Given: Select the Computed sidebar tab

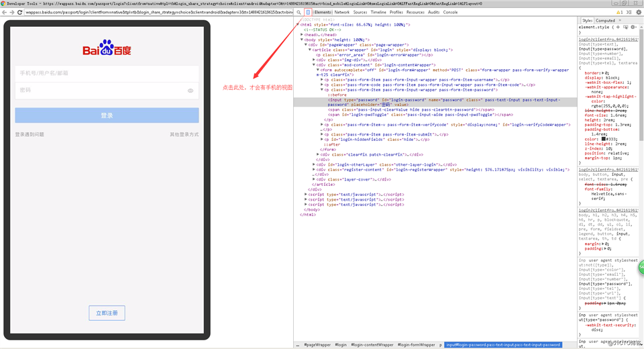Looking at the screenshot, I should 605,21.
